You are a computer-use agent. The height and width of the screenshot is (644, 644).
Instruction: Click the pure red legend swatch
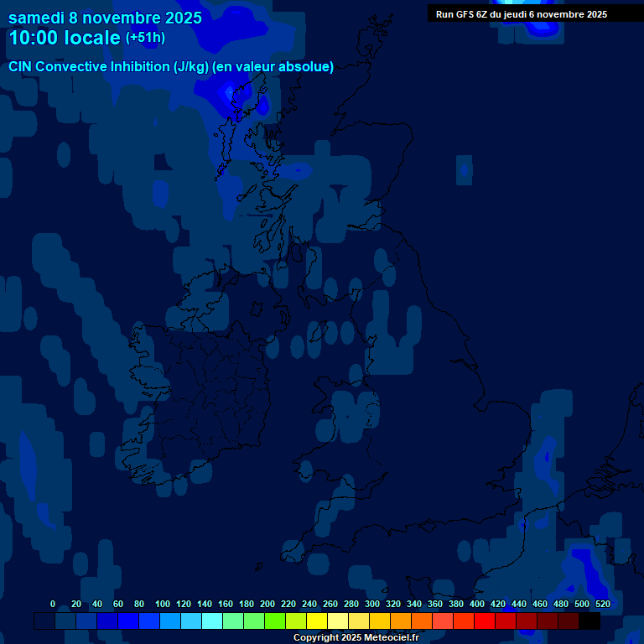(485, 621)
